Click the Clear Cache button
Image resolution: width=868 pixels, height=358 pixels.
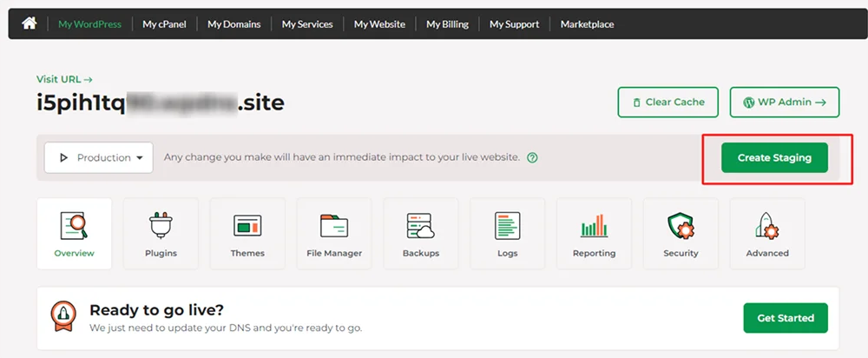668,102
